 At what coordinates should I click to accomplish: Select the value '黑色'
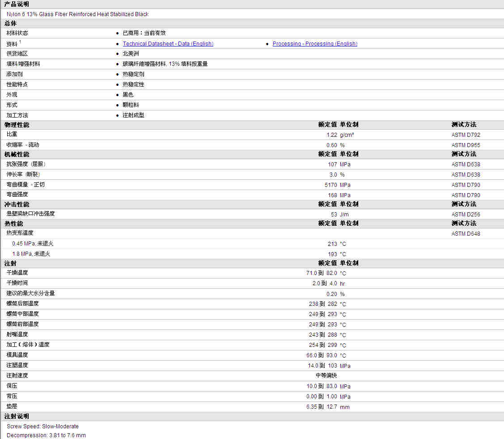(x=128, y=95)
